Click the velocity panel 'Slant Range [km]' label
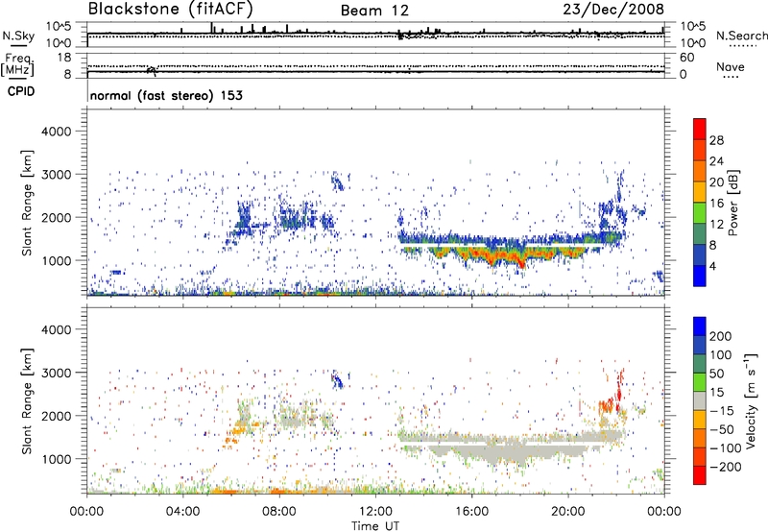The height and width of the screenshot is (532, 768). 27,400
